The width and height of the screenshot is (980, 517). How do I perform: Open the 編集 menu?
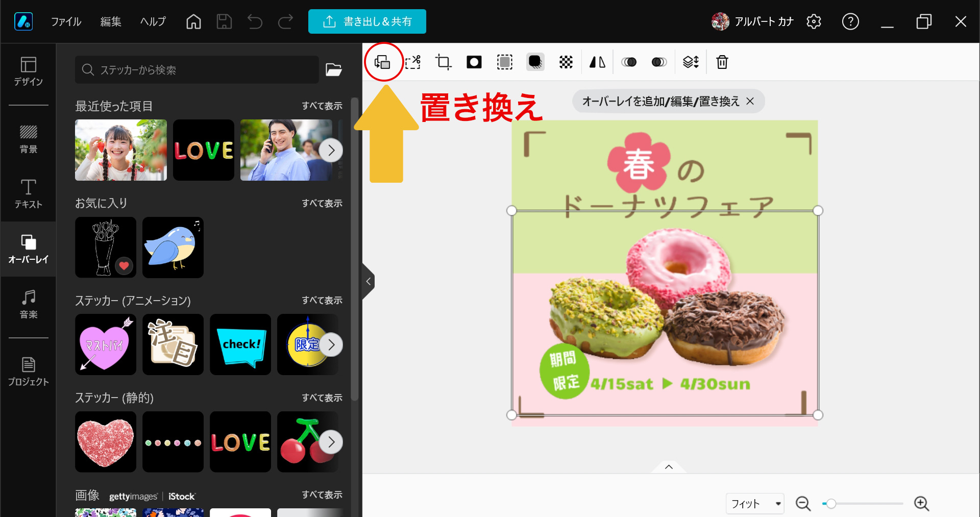point(111,21)
